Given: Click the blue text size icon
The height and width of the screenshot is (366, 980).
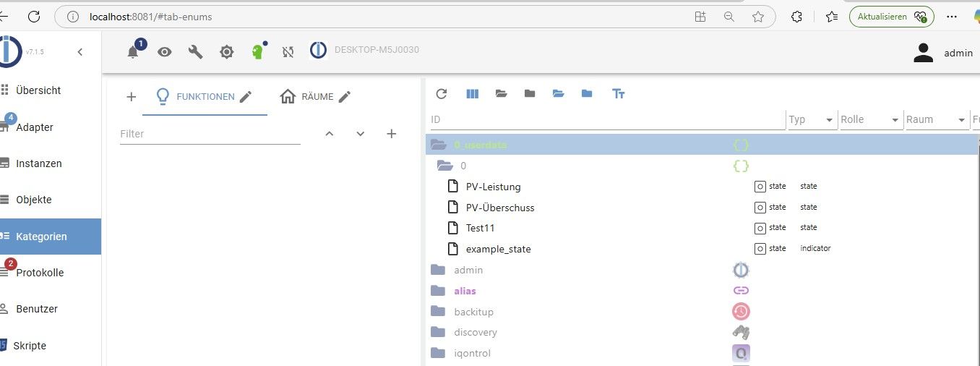Looking at the screenshot, I should click(618, 94).
